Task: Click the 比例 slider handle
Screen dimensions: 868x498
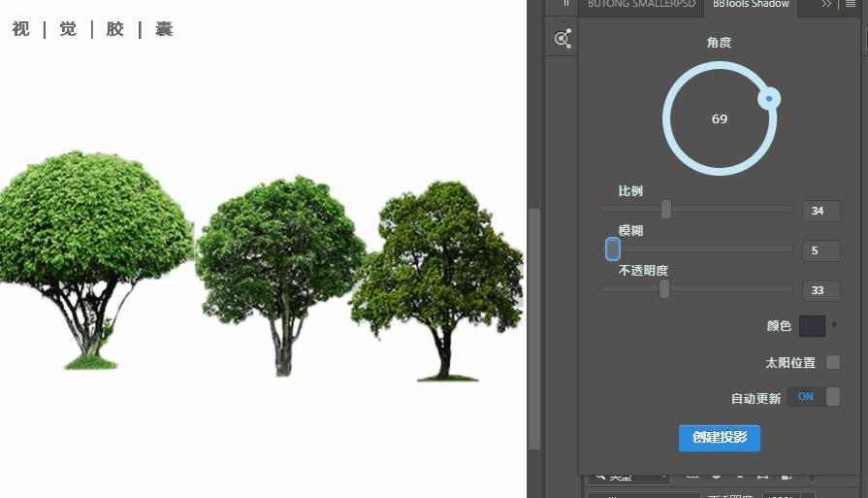Action: tap(666, 209)
